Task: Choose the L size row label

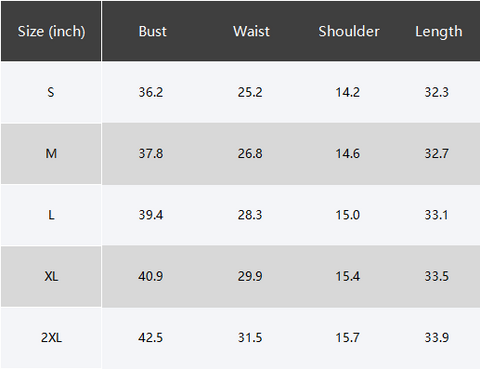Action: click(x=51, y=215)
